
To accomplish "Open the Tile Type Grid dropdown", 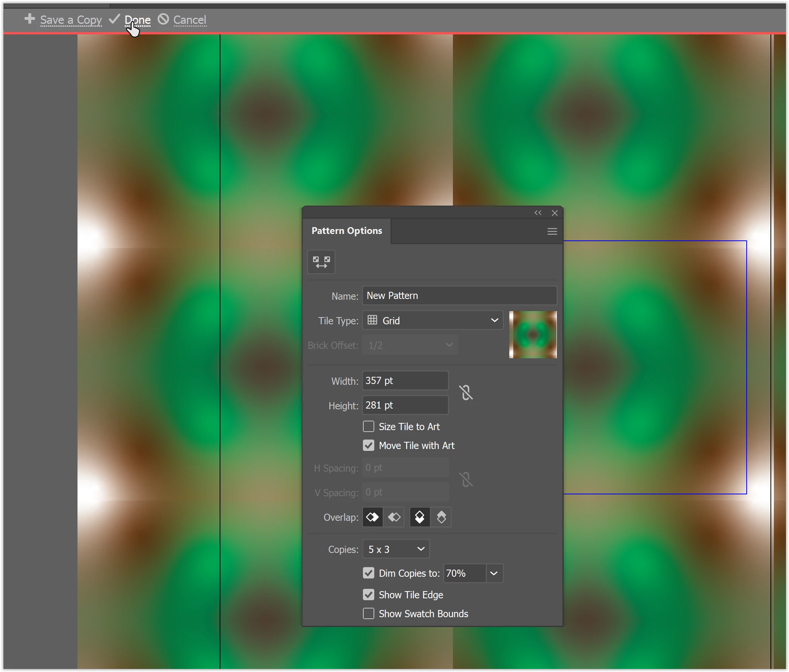I will 432,321.
